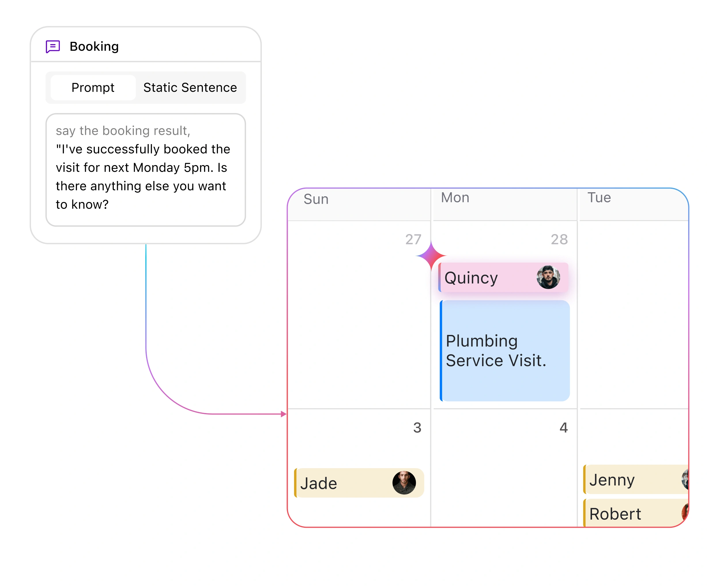
Task: Click Quincy's profile avatar
Action: (548, 277)
